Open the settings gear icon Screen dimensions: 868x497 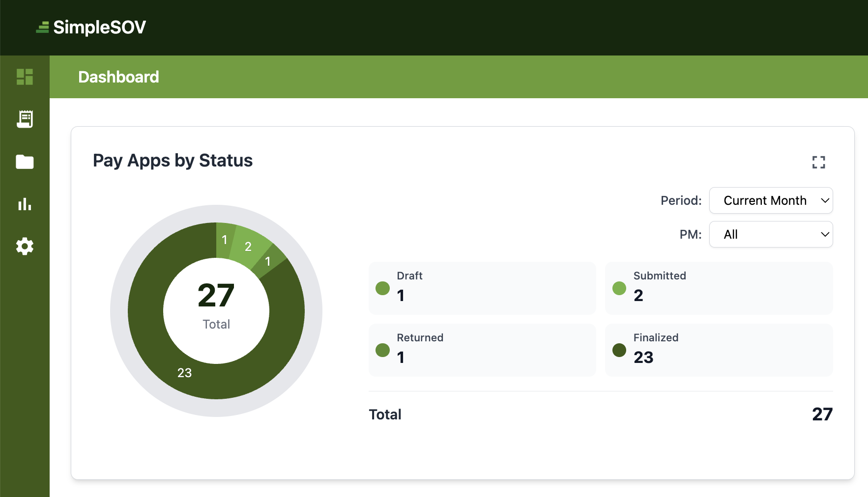coord(25,247)
